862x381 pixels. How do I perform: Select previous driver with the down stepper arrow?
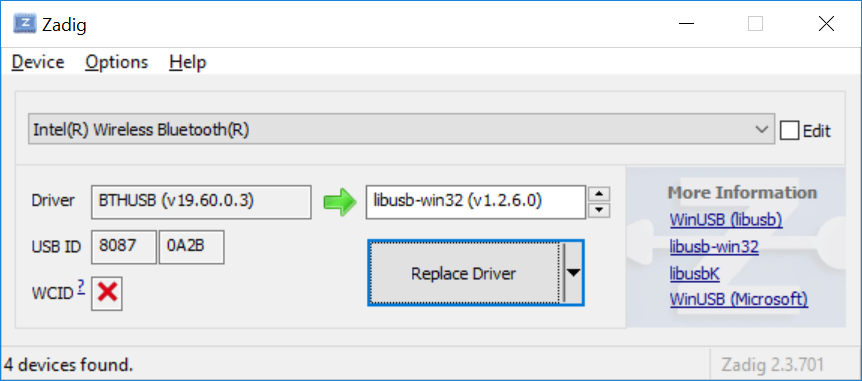(x=600, y=210)
